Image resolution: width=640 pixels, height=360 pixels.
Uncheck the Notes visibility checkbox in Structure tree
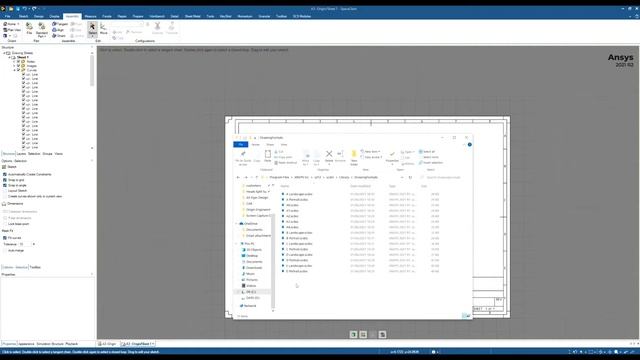tap(18, 62)
